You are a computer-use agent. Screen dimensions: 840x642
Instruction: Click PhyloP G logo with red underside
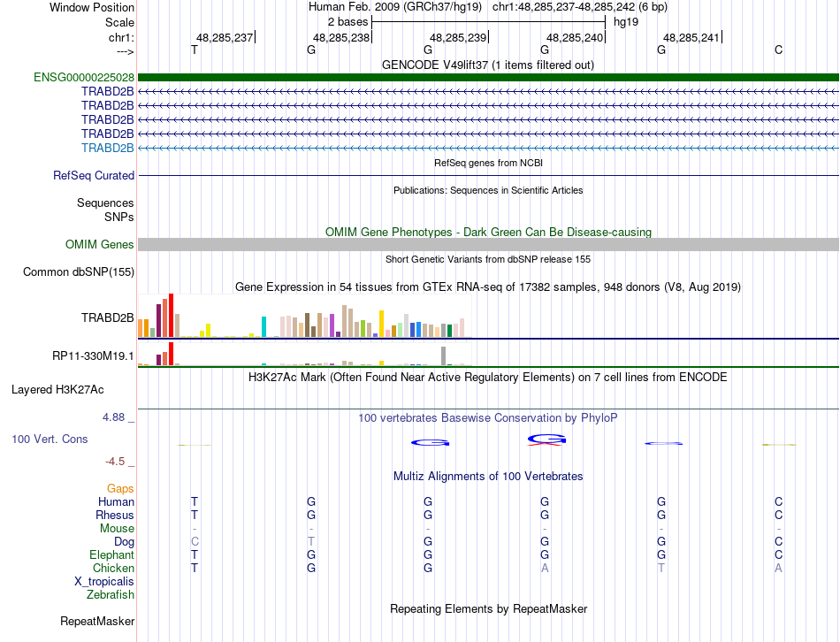click(546, 440)
